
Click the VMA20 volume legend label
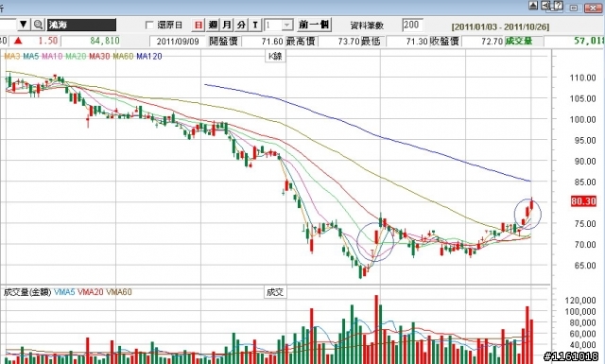(91, 292)
